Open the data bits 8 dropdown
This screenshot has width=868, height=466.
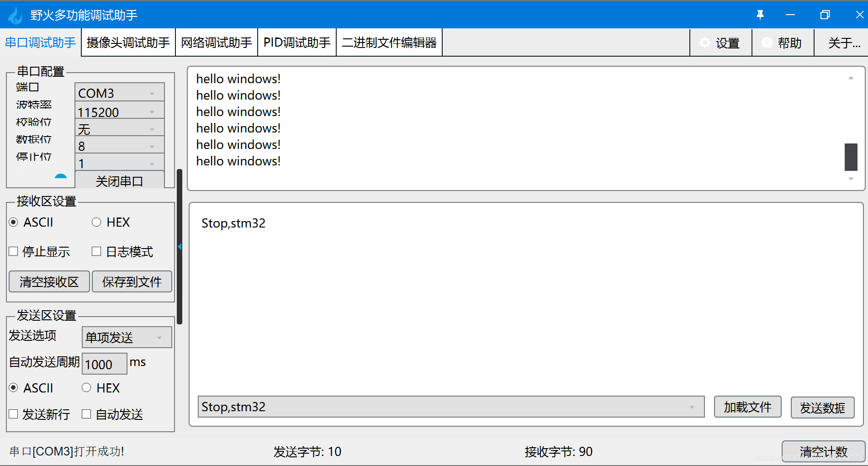tap(120, 146)
